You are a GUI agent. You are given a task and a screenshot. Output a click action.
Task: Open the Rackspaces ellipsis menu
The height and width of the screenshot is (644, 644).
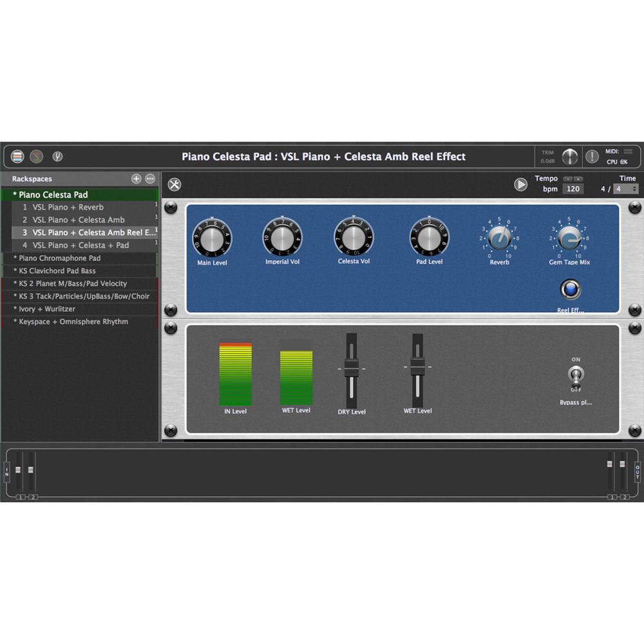click(149, 178)
